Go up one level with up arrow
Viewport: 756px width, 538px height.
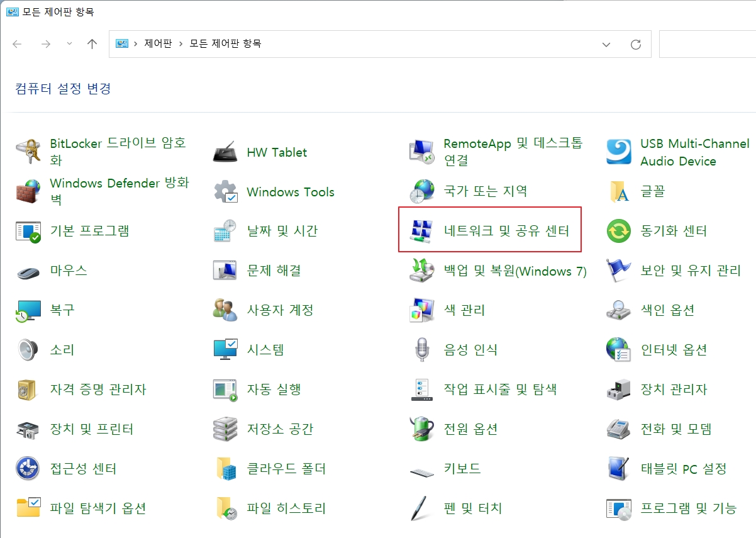(x=92, y=44)
